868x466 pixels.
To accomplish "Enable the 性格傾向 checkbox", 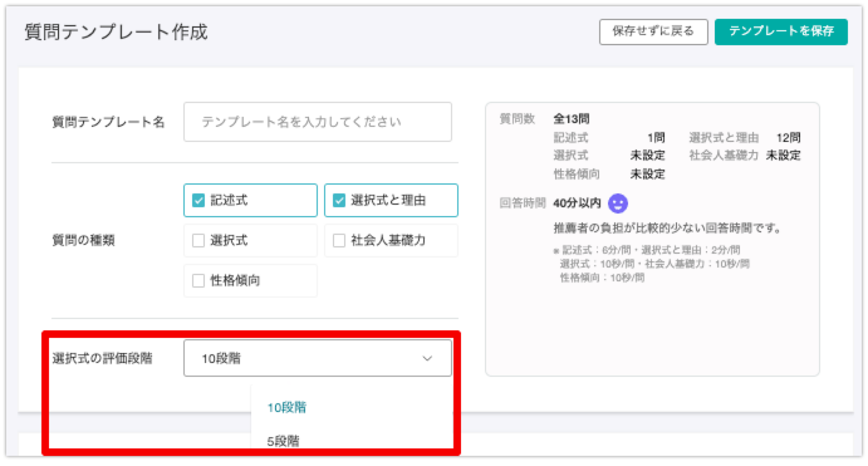I will 198,281.
